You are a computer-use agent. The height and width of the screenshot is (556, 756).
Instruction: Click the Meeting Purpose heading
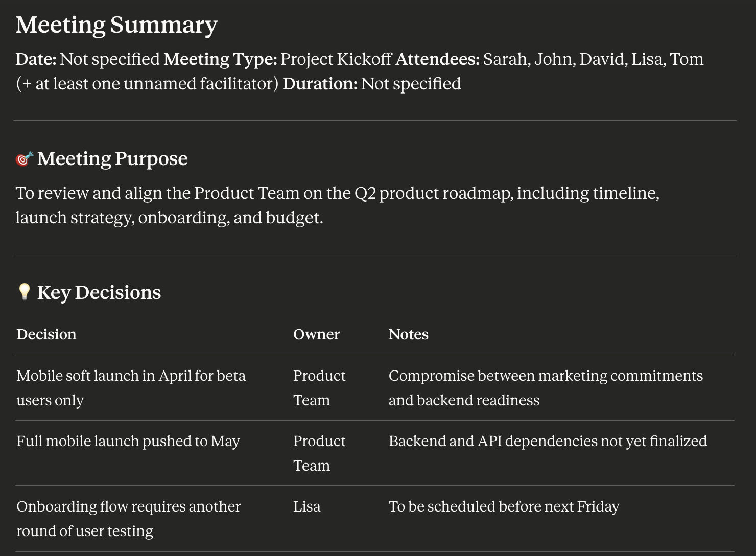[x=112, y=158]
